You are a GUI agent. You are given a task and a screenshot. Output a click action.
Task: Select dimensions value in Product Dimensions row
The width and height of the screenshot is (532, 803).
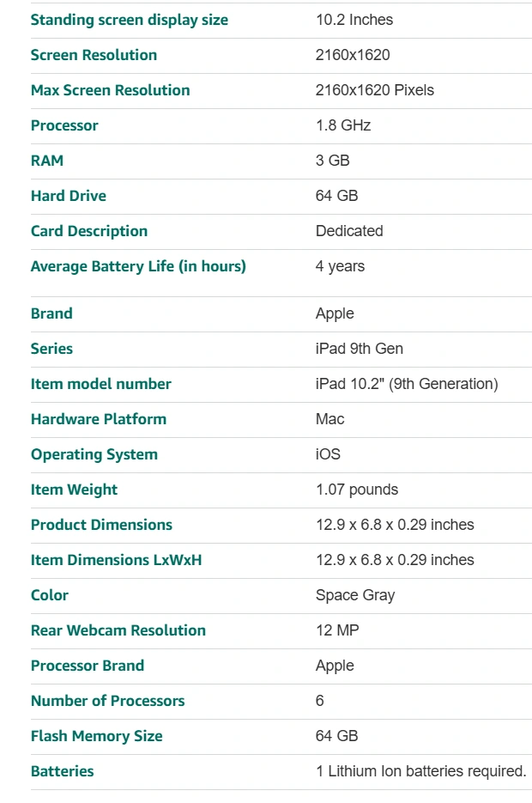(395, 525)
